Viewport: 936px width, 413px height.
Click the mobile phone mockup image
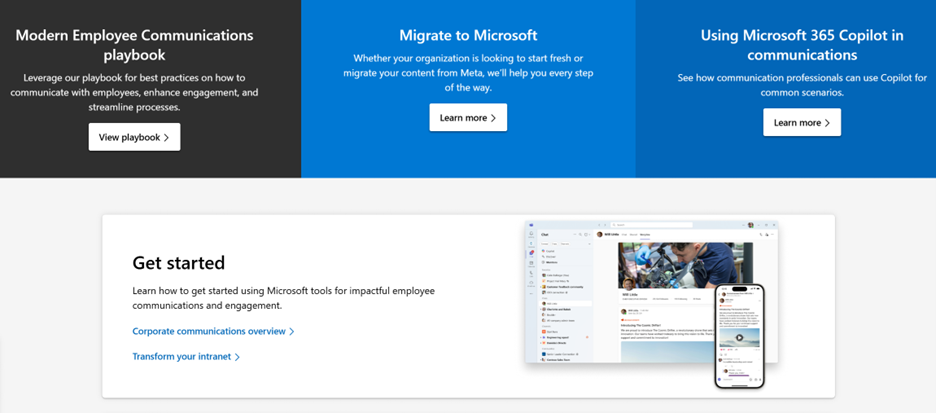pyautogui.click(x=740, y=336)
